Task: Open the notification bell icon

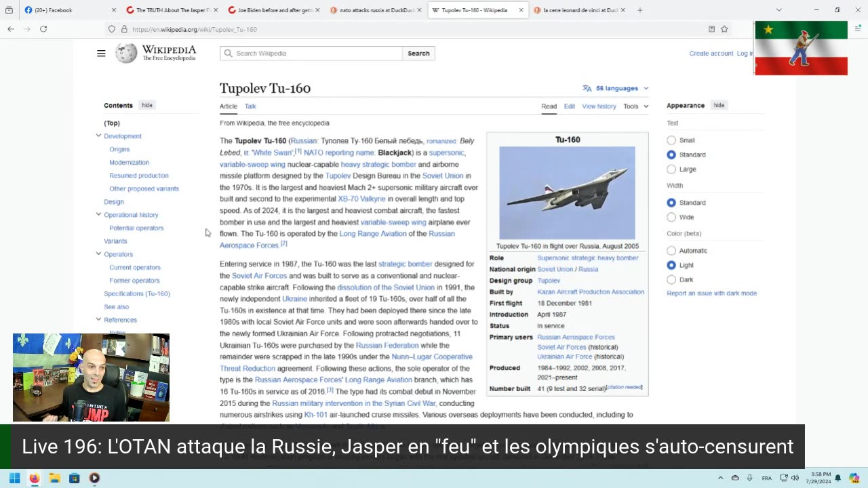Action: pyautogui.click(x=838, y=478)
